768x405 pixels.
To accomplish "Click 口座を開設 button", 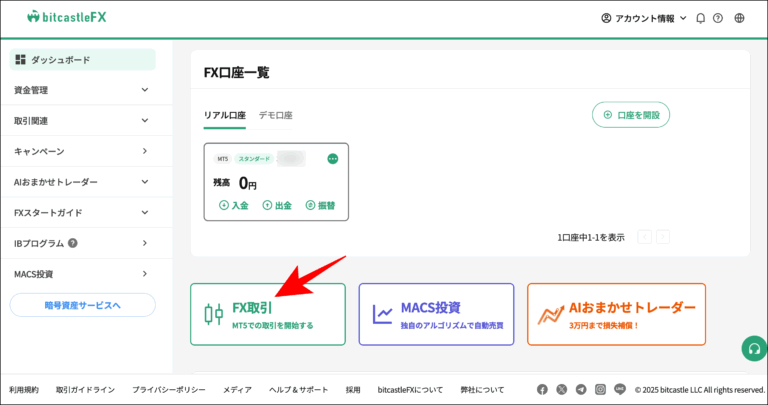I will click(631, 115).
